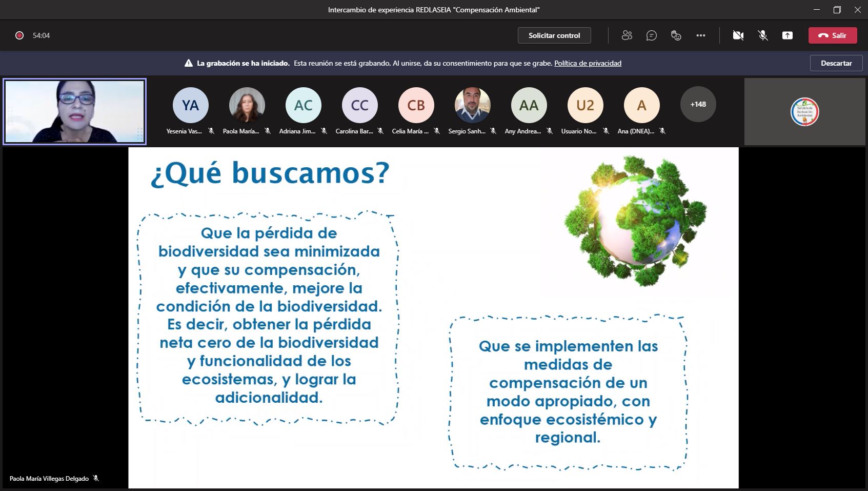Click Sergio Sanh's profile photo
The height and width of the screenshot is (491, 868).
[472, 105]
